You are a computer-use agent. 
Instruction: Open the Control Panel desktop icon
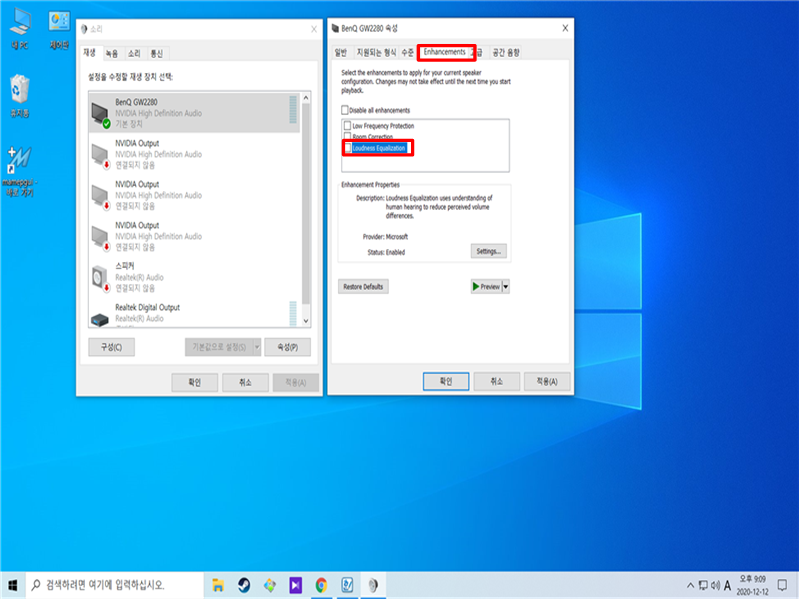coord(59,30)
